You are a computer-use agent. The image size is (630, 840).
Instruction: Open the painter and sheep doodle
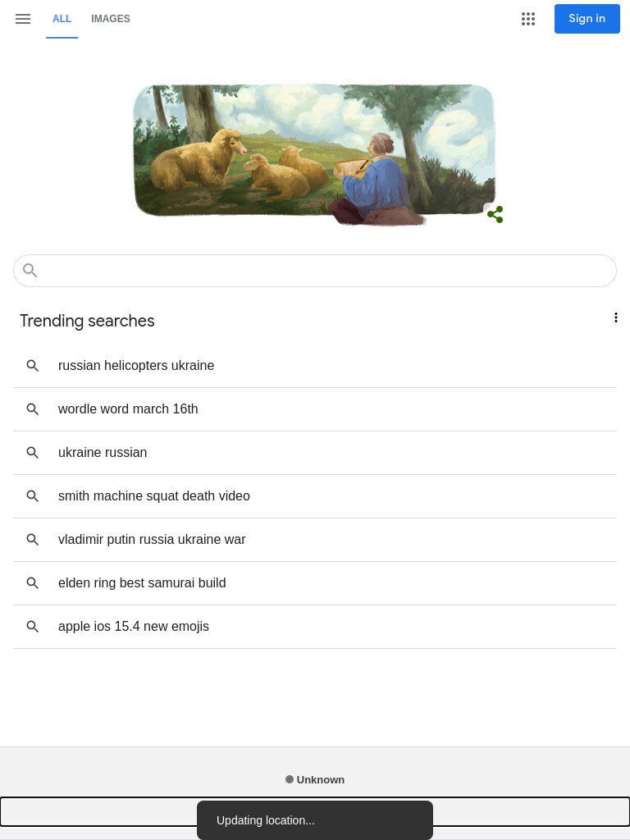click(x=314, y=153)
